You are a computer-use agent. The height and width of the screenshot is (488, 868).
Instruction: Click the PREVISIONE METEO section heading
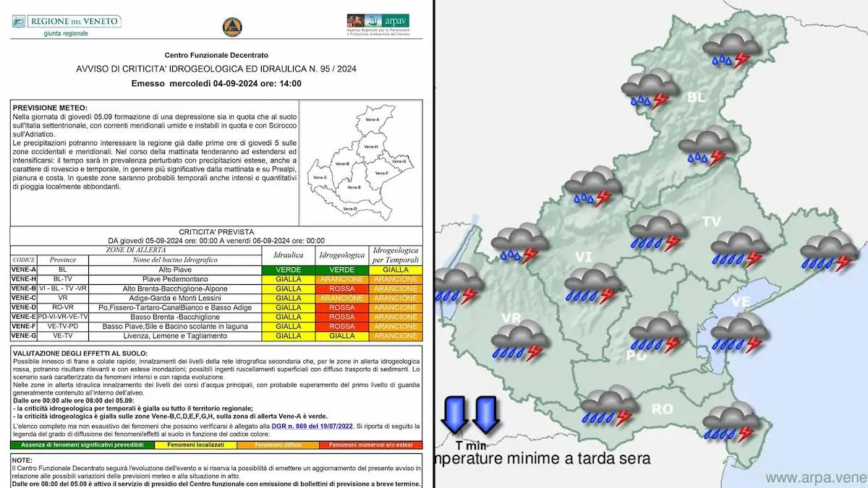click(50, 108)
